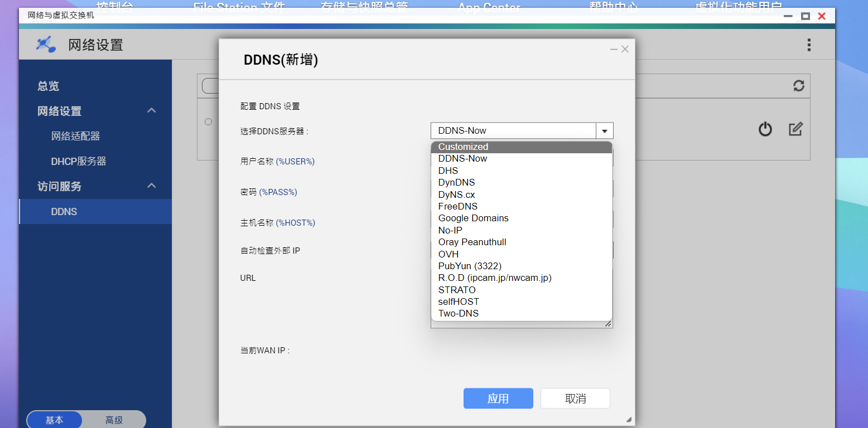Choose STRATO provider option
Image resolution: width=868 pixels, height=428 pixels.
tap(522, 290)
